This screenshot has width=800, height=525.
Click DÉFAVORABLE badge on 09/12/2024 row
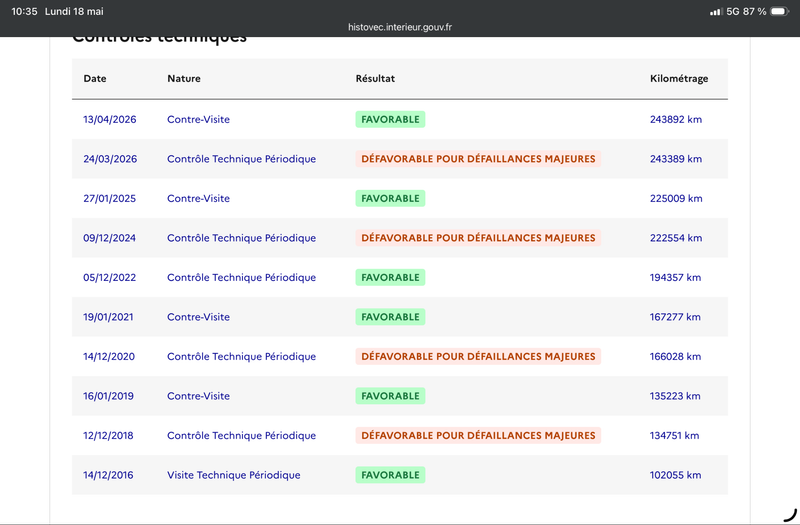coord(478,238)
